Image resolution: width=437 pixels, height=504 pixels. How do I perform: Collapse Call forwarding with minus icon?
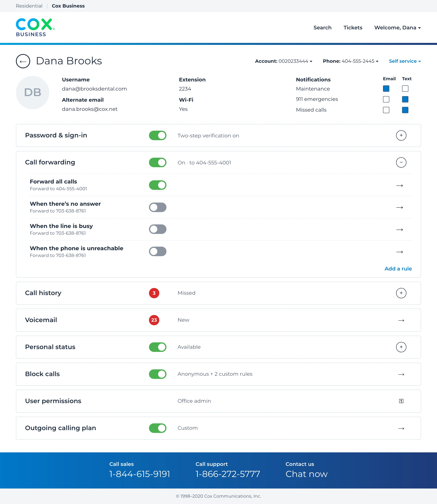click(401, 162)
